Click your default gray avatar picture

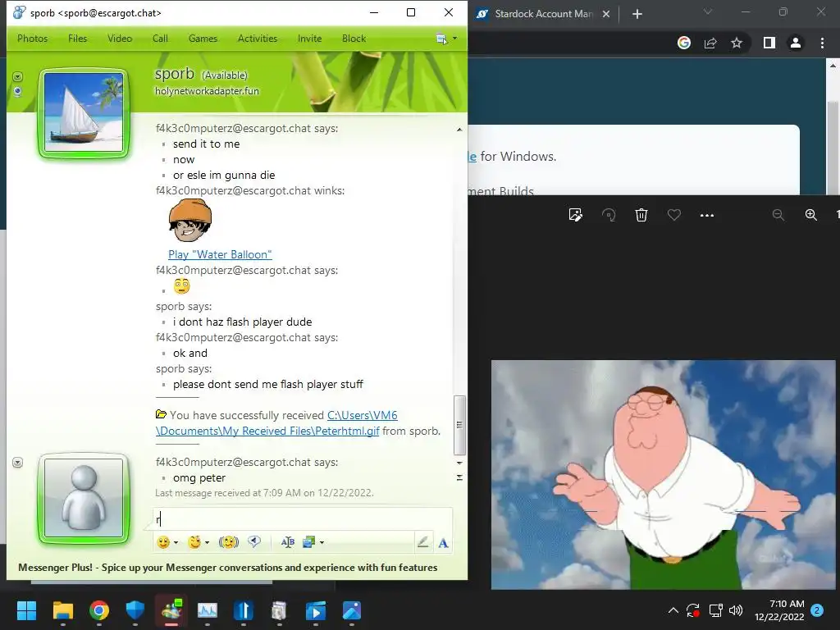[x=84, y=498]
